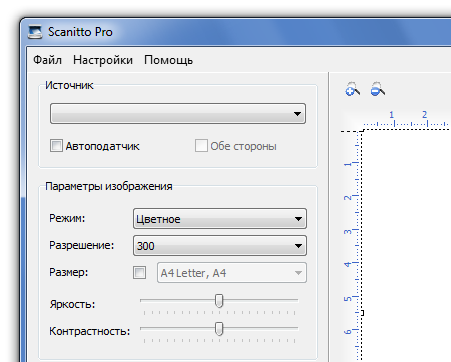Enable the Автоподатчик checkbox
Image resolution: width=451 pixels, height=362 pixels.
point(56,146)
